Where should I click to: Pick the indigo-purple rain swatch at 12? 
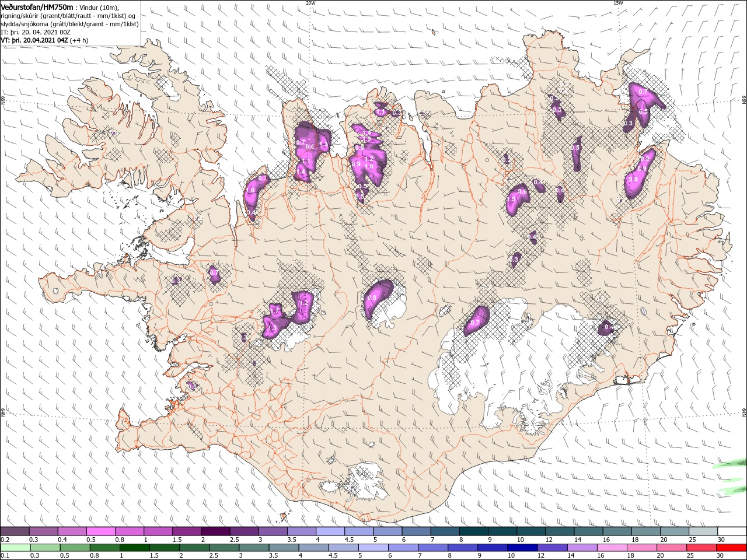[553, 548]
